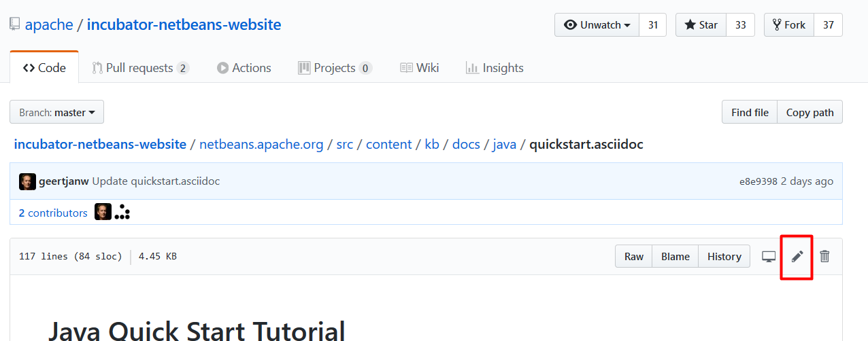Click the trash delete file icon
This screenshot has width=868, height=341.
(x=824, y=256)
